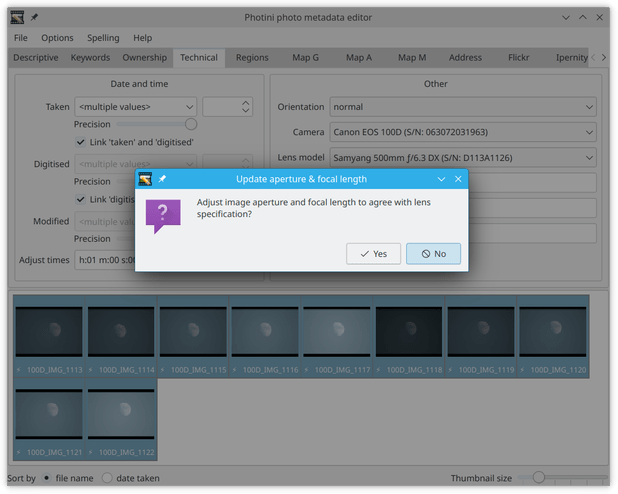This screenshot has height=494, width=618.
Task: Click the pin icon in the dialog title bar
Action: [162, 179]
